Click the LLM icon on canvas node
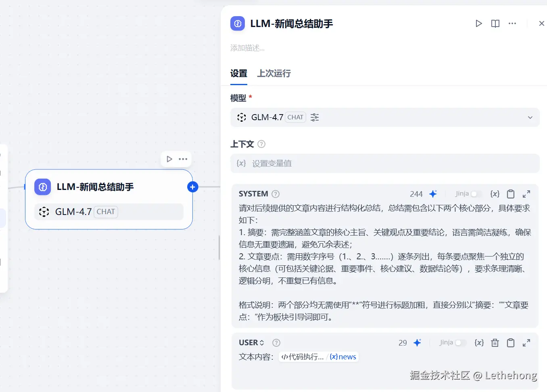 click(x=43, y=187)
